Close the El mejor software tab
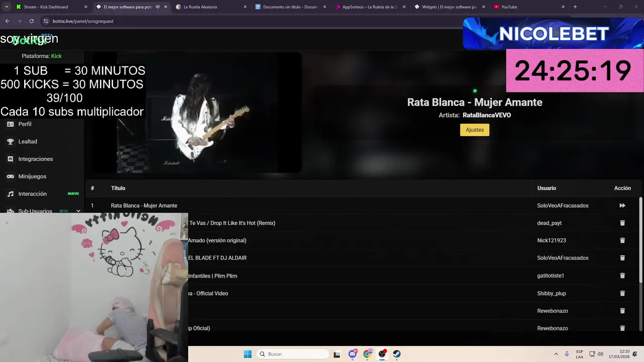 point(166,7)
